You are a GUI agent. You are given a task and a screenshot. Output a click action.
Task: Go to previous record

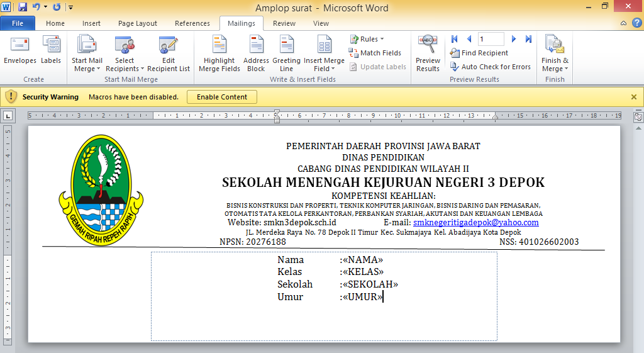tap(469, 39)
